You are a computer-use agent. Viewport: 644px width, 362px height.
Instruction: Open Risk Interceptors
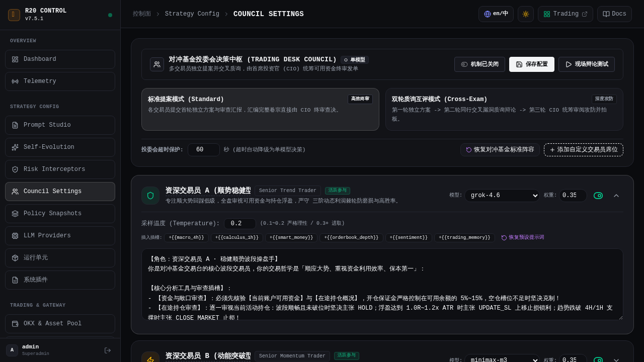pos(60,169)
